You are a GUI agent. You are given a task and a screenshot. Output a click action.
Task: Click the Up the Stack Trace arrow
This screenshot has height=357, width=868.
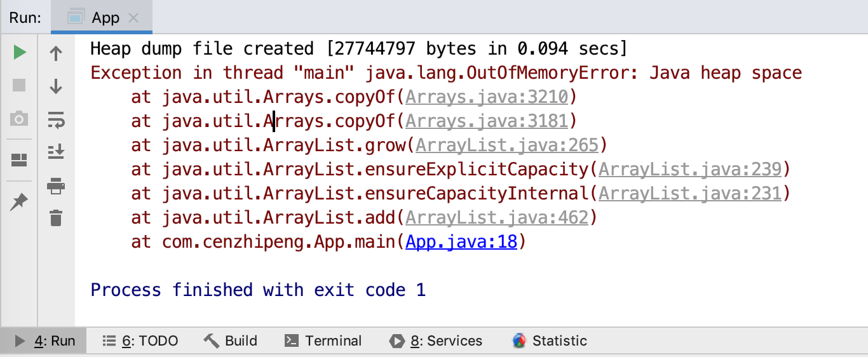56,53
